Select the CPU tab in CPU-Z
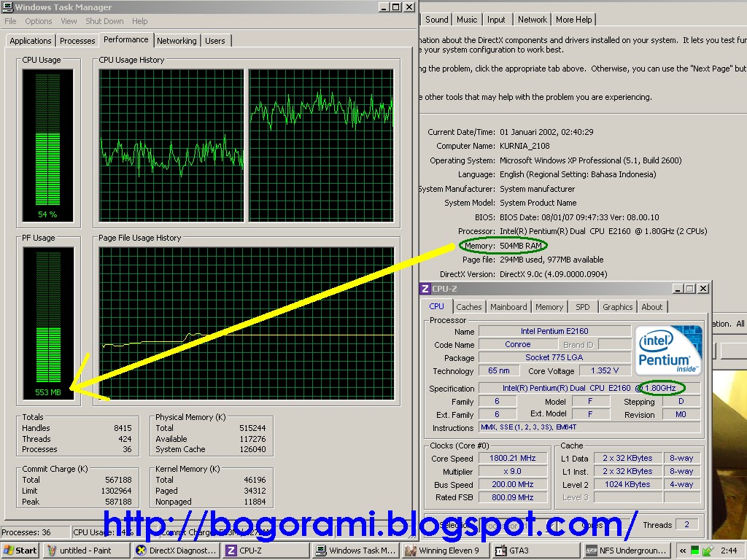The width and height of the screenshot is (747, 560). pos(436,307)
